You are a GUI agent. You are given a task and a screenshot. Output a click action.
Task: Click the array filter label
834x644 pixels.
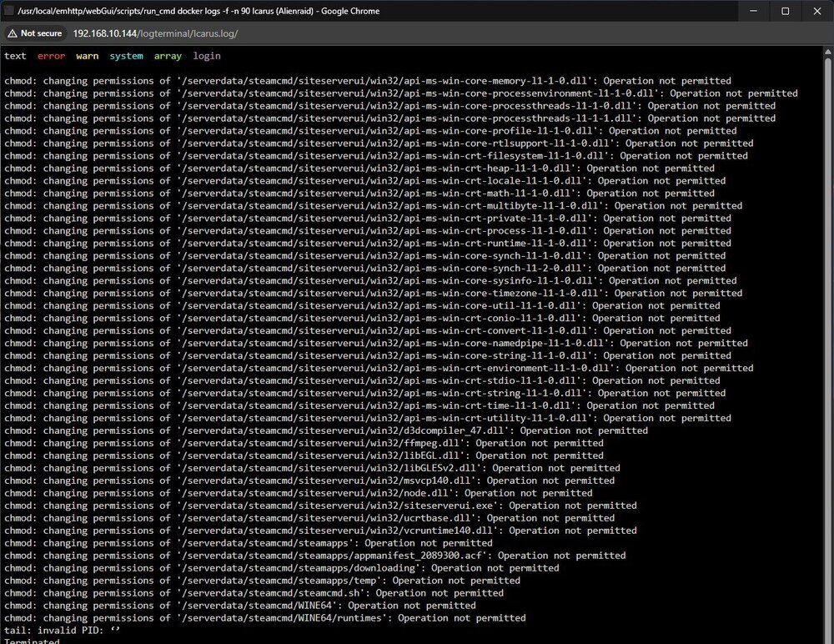[168, 56]
